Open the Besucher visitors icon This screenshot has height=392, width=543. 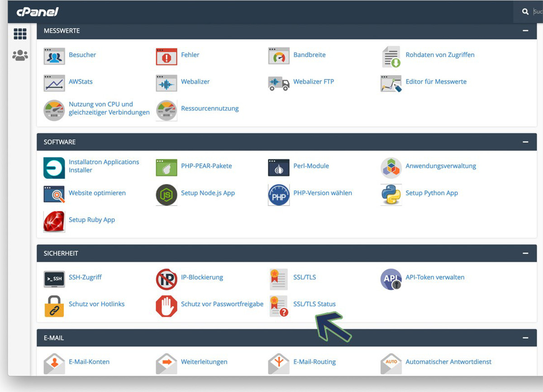[54, 57]
